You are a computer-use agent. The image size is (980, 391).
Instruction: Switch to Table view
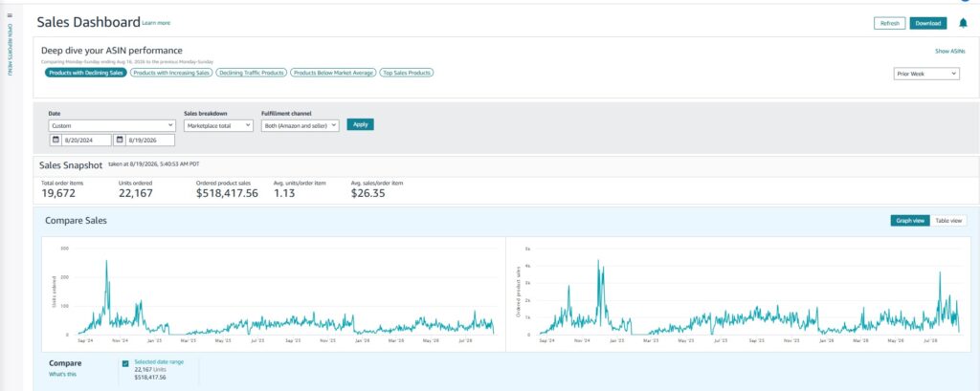[x=948, y=221]
